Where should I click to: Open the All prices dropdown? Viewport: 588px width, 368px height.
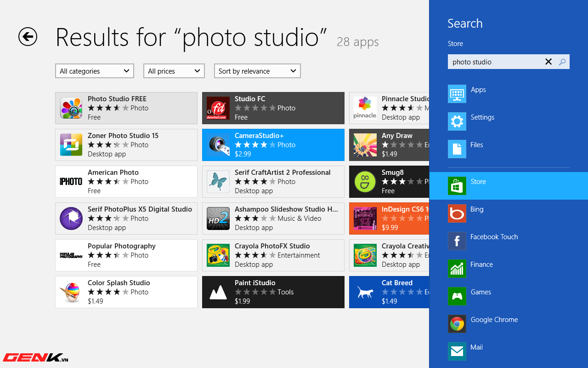click(x=174, y=71)
